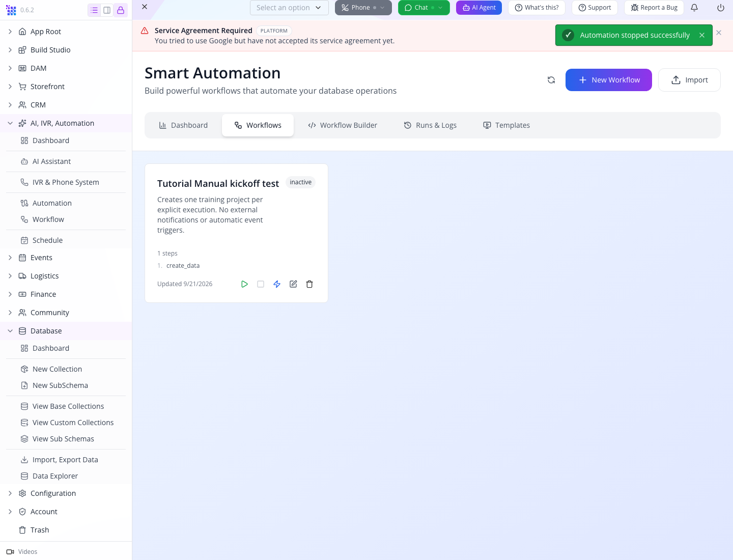Open the AI Agent button
The height and width of the screenshot is (560, 733).
(479, 8)
